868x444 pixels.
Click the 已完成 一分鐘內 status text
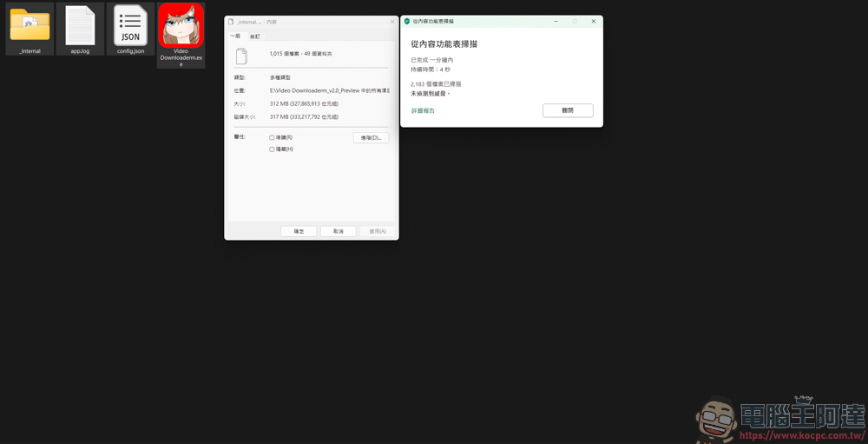click(431, 60)
